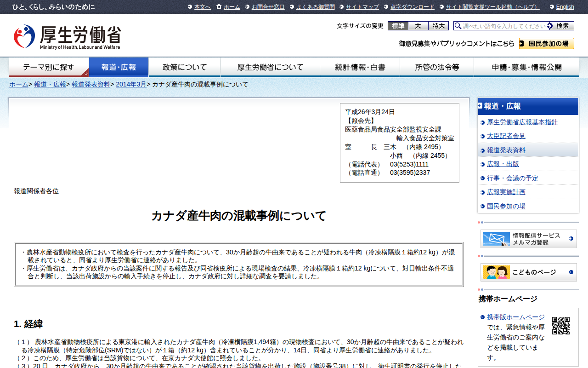Click phone number 03(5253)1111 text
This screenshot has height=368, width=588.
pos(409,164)
